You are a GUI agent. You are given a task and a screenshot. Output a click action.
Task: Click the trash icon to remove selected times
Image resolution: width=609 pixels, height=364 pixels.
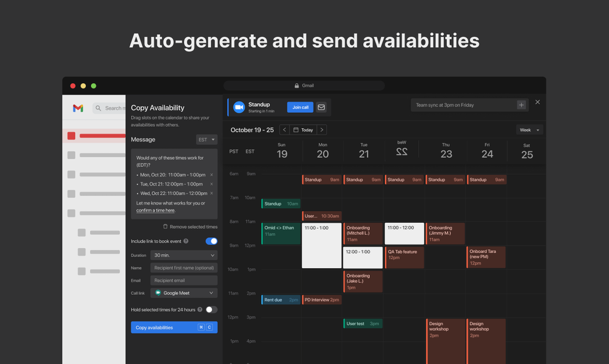pyautogui.click(x=165, y=226)
